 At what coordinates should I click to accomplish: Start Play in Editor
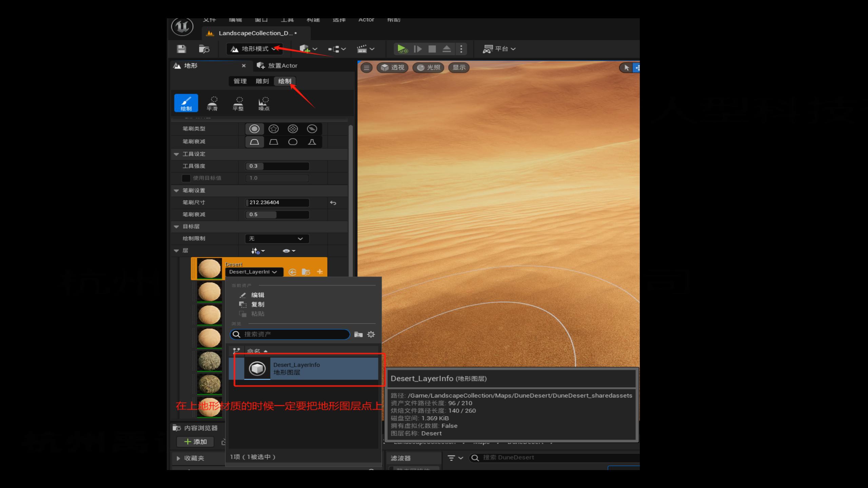402,49
